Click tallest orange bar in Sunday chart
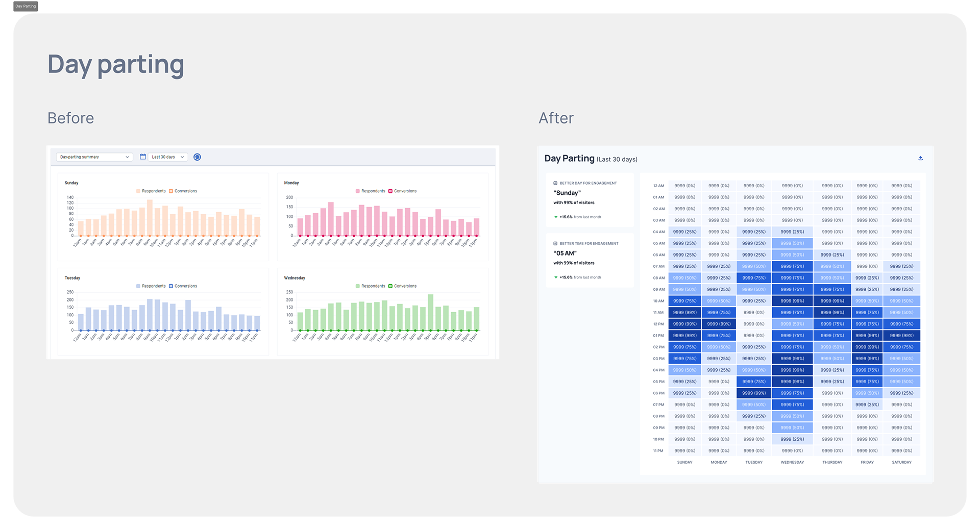This screenshot has width=980, height=530. [150, 218]
